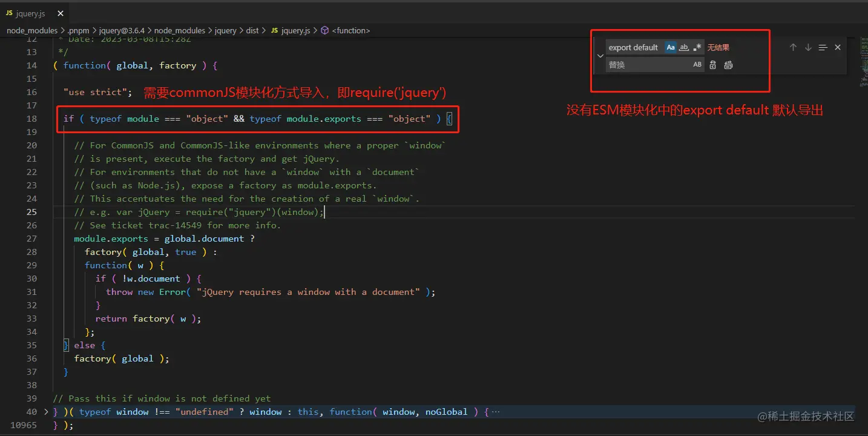The width and height of the screenshot is (868, 436).
Task: Click the minimap code overview
Action: [x=863, y=61]
